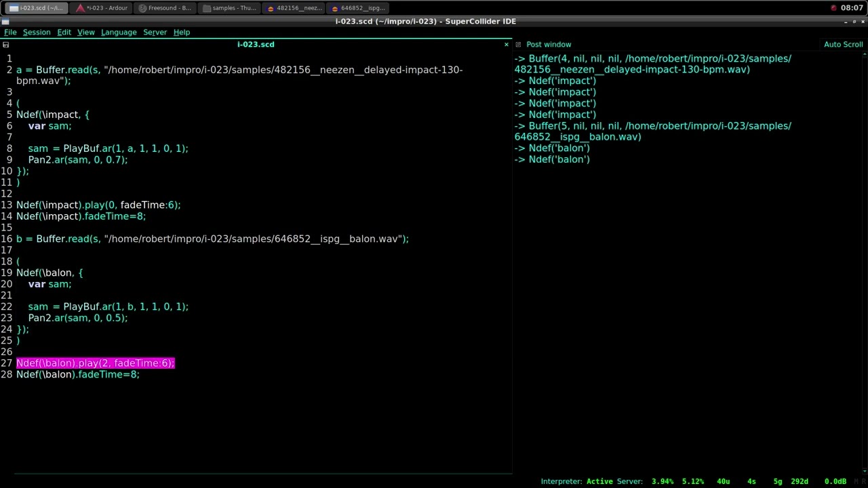Click the i-023.scd taskbar entry

[x=37, y=8]
